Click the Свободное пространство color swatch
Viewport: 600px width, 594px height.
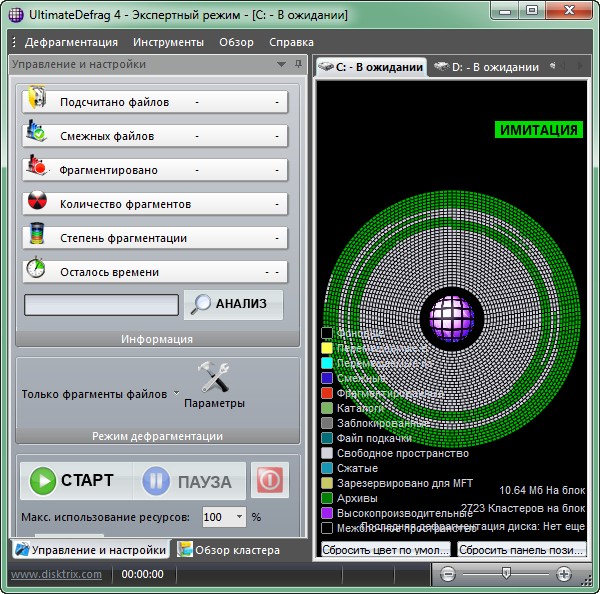point(327,453)
